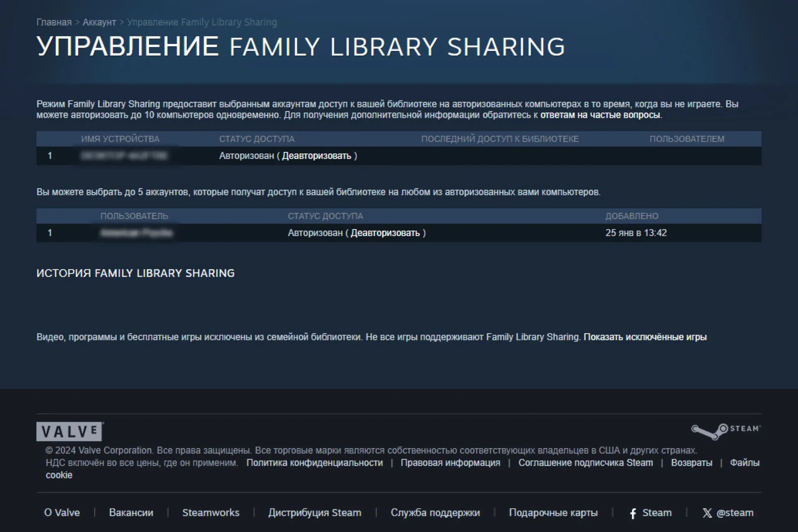The height and width of the screenshot is (532, 798).
Task: Open the ответам на частые вопросы link
Action: [600, 115]
